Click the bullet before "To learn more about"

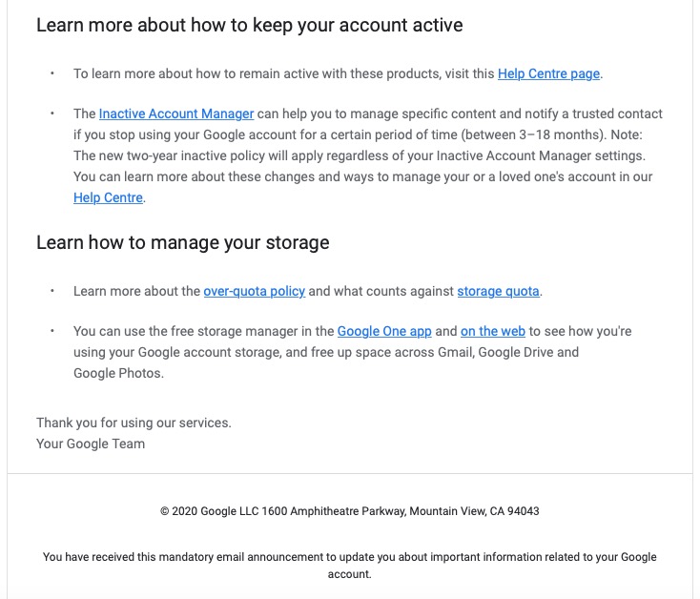pyautogui.click(x=51, y=73)
